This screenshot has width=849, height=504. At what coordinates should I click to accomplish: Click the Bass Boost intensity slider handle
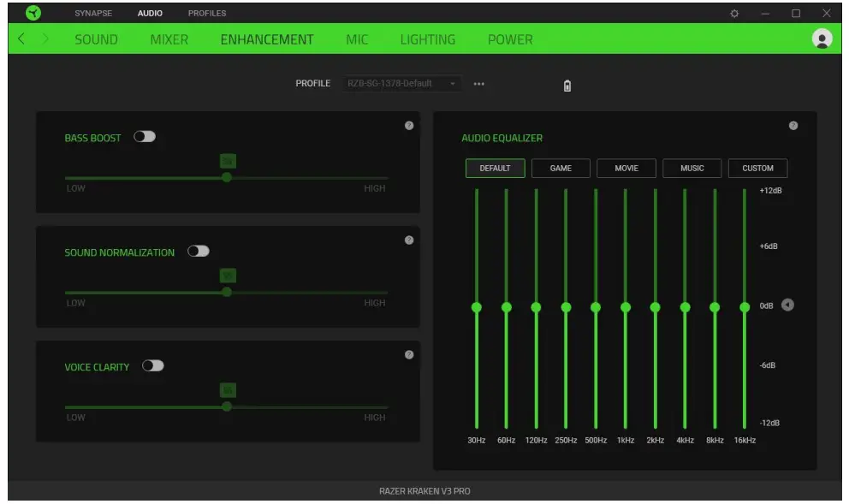pos(226,177)
